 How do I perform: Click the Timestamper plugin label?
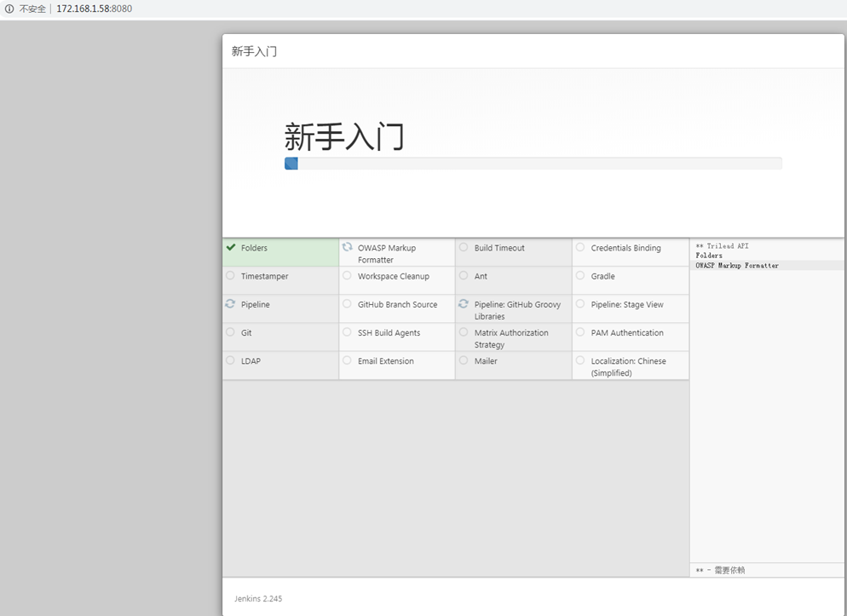point(265,276)
